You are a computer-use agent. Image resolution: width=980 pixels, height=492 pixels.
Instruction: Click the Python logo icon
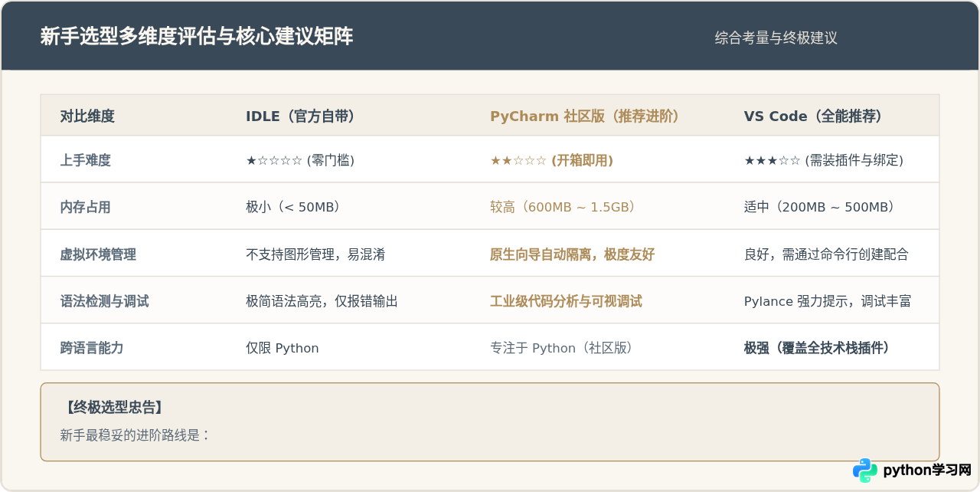[x=865, y=471]
